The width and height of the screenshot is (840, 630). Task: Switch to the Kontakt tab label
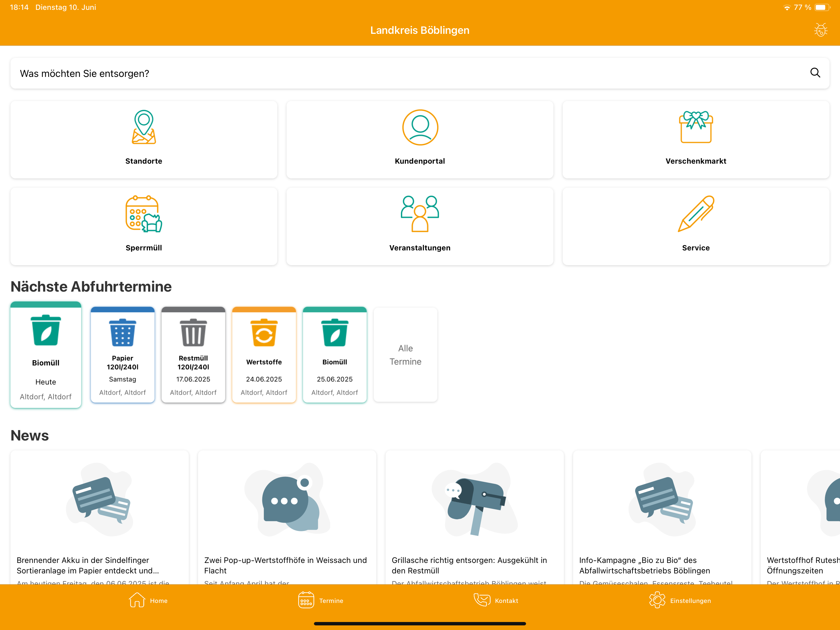tap(506, 601)
